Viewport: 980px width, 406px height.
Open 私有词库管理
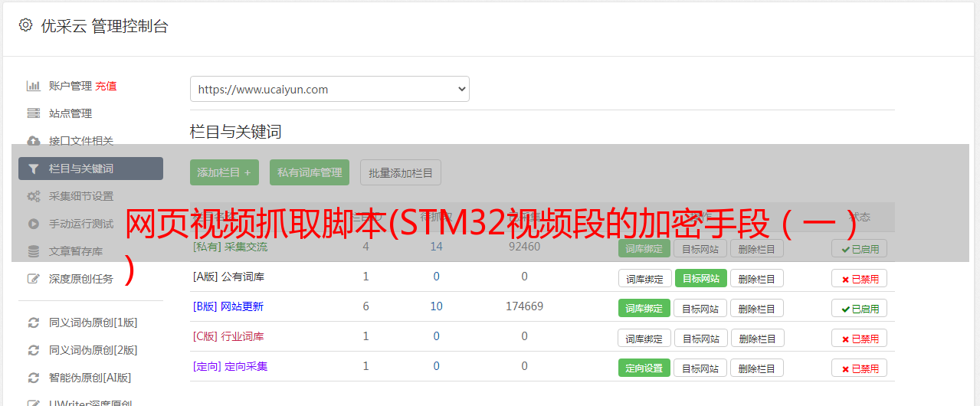pos(310,172)
